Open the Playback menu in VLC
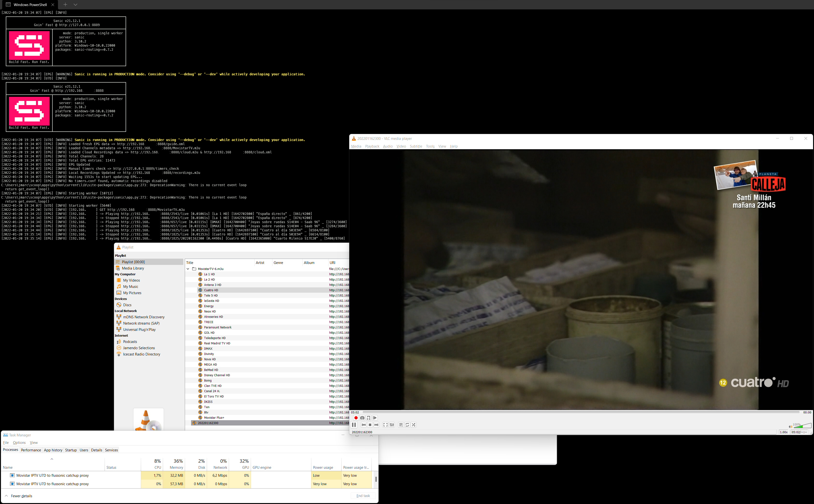Screen dimensions: 814x504 point(372,146)
